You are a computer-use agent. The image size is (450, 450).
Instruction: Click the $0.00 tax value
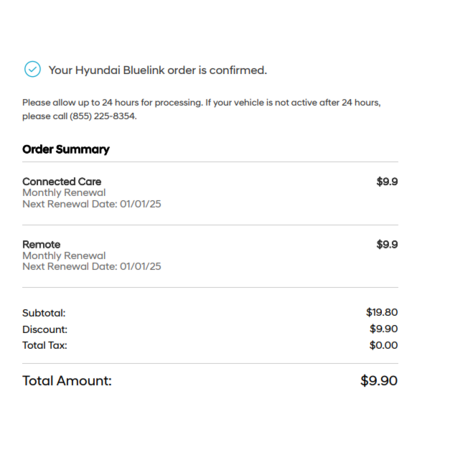coord(384,345)
